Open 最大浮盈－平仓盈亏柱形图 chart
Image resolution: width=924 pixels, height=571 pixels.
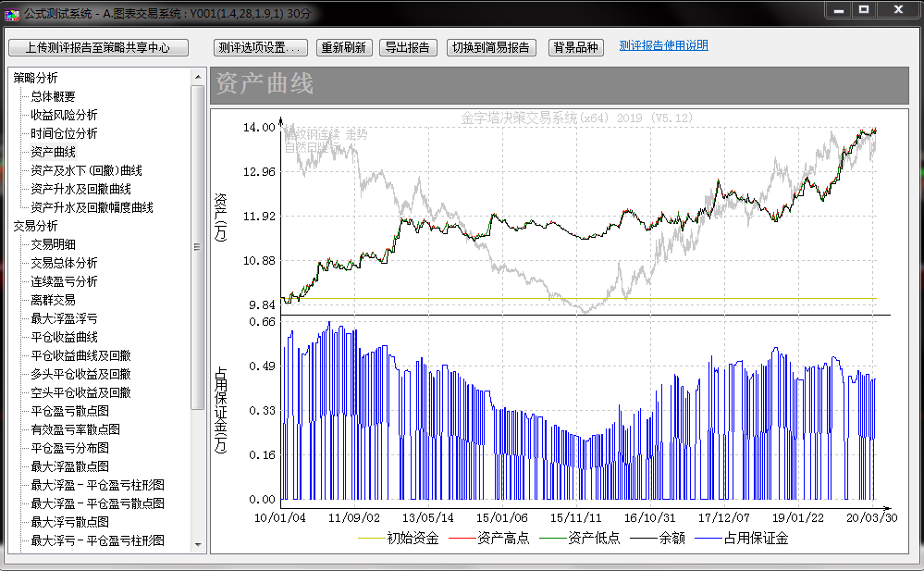tap(97, 485)
